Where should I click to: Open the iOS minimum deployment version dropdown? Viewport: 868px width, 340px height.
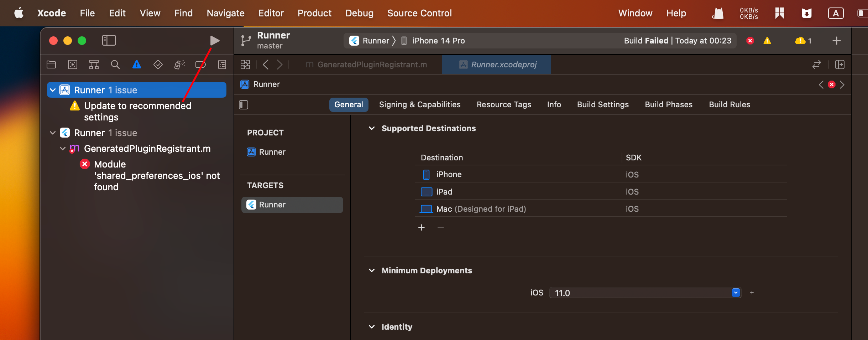pos(736,293)
